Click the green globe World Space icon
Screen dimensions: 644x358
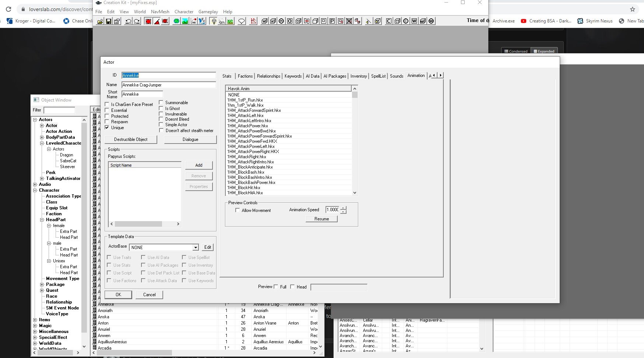[x=177, y=21]
